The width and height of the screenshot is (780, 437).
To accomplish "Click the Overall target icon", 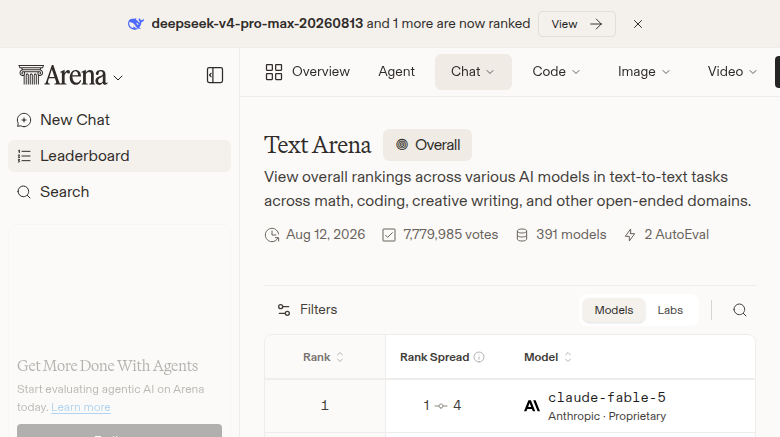I will (x=402, y=145).
